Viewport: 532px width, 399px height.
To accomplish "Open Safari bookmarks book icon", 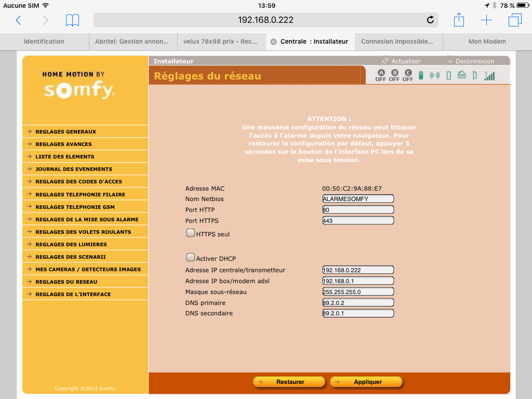I will 72,20.
